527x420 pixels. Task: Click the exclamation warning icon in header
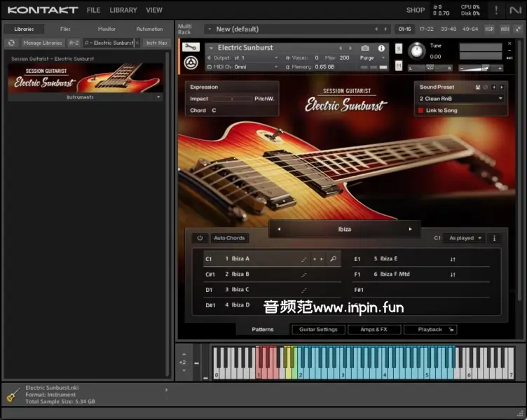click(x=497, y=10)
